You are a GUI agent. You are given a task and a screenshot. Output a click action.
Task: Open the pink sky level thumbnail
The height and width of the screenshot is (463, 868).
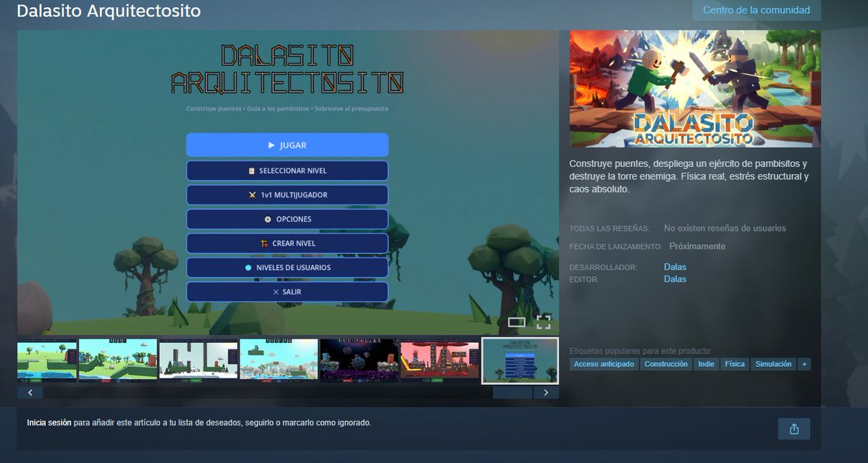coord(439,361)
